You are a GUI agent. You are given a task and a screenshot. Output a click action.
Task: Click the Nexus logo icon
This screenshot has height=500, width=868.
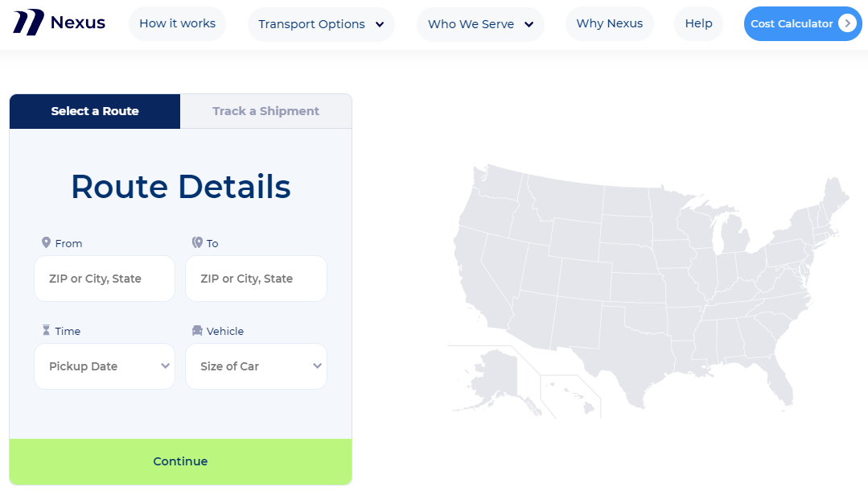(x=28, y=23)
